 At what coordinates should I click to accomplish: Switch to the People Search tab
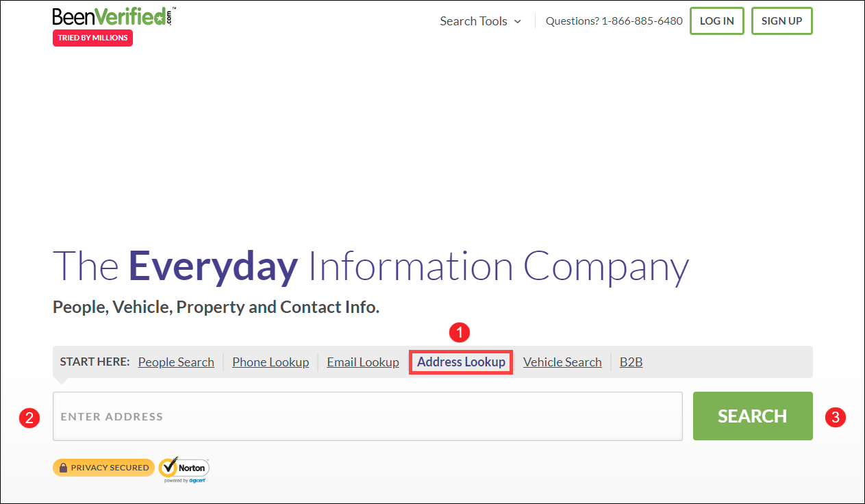(176, 362)
